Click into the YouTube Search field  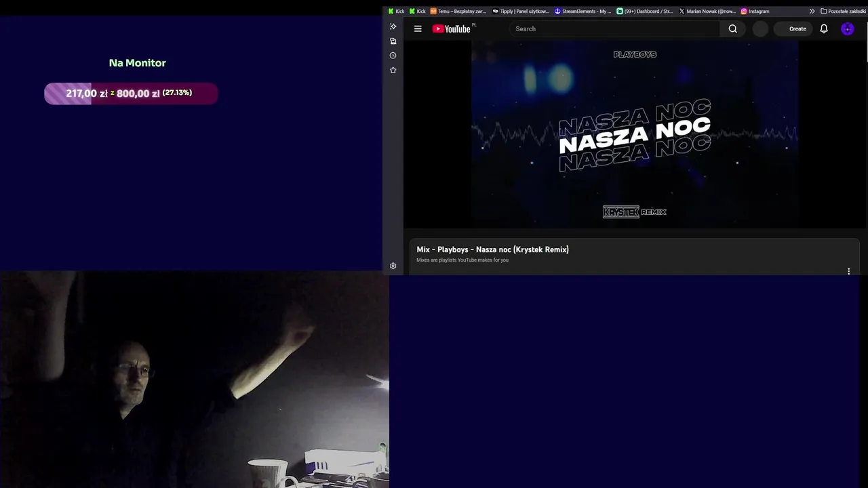click(x=614, y=28)
